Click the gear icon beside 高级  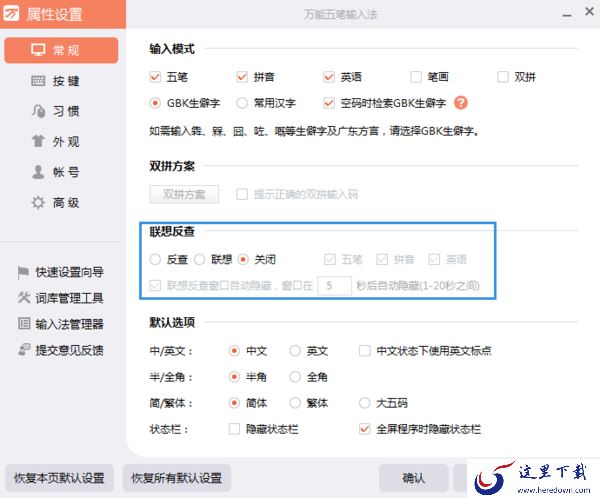coord(38,202)
